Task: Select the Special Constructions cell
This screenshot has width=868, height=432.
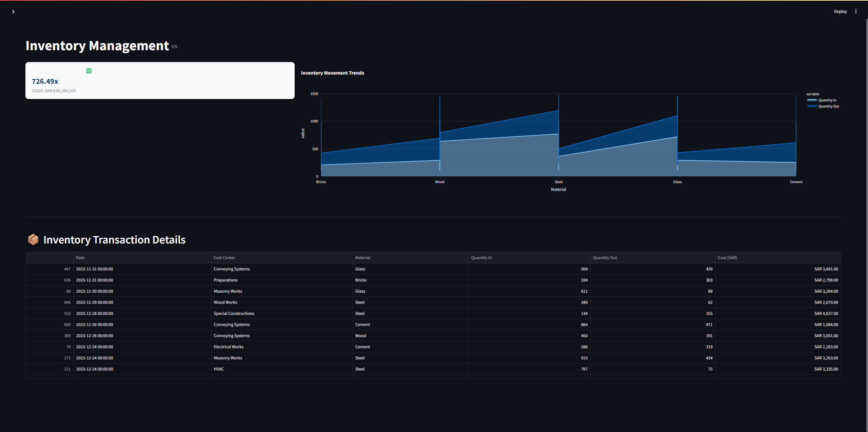Action: [x=282, y=314]
